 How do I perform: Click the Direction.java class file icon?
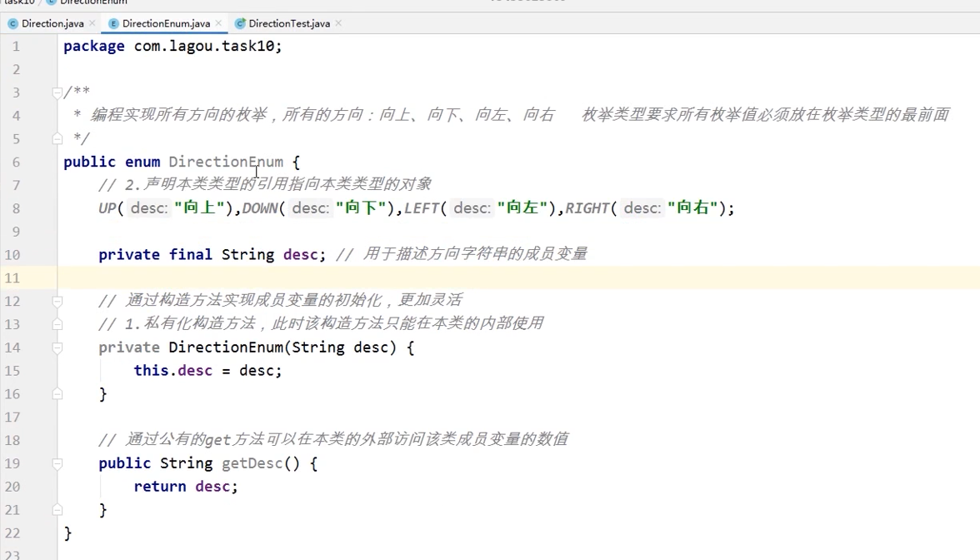[x=12, y=23]
